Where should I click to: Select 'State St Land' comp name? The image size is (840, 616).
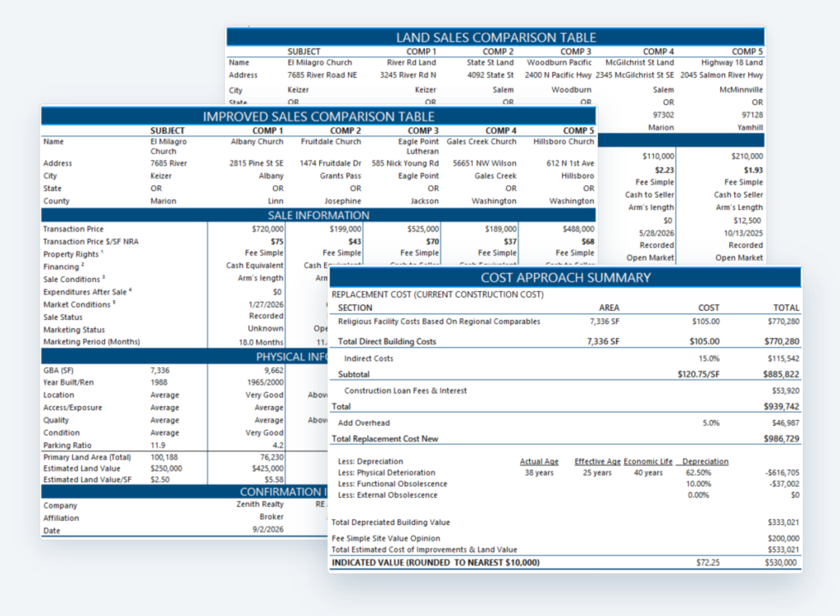pos(490,62)
